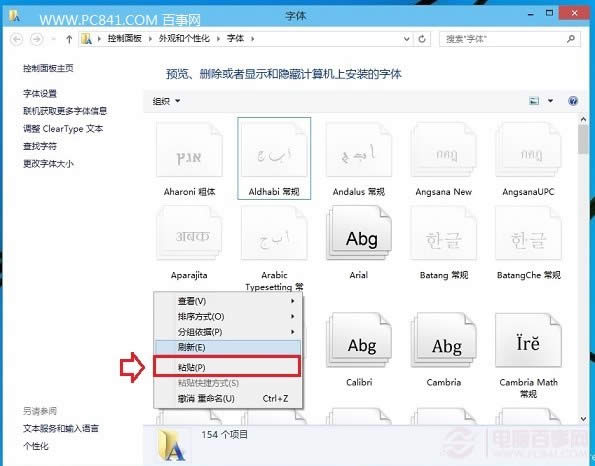Select the Andalus font icon

tap(359, 150)
